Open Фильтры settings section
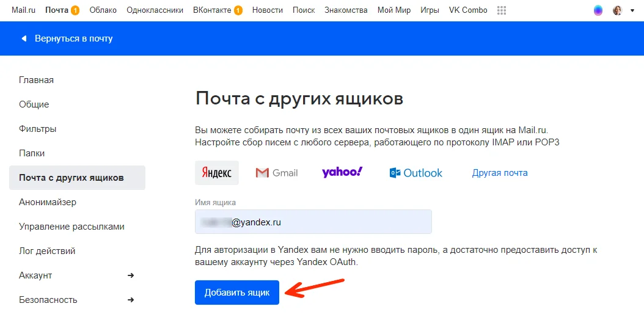 (37, 129)
